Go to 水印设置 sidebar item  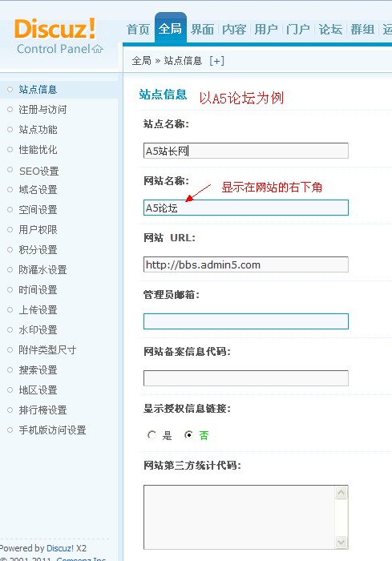38,330
